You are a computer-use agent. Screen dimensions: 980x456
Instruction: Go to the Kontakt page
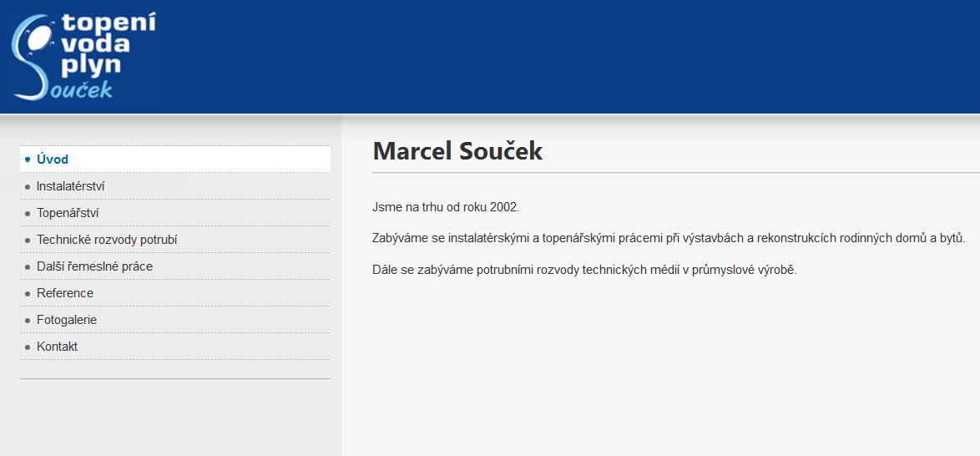(175, 347)
